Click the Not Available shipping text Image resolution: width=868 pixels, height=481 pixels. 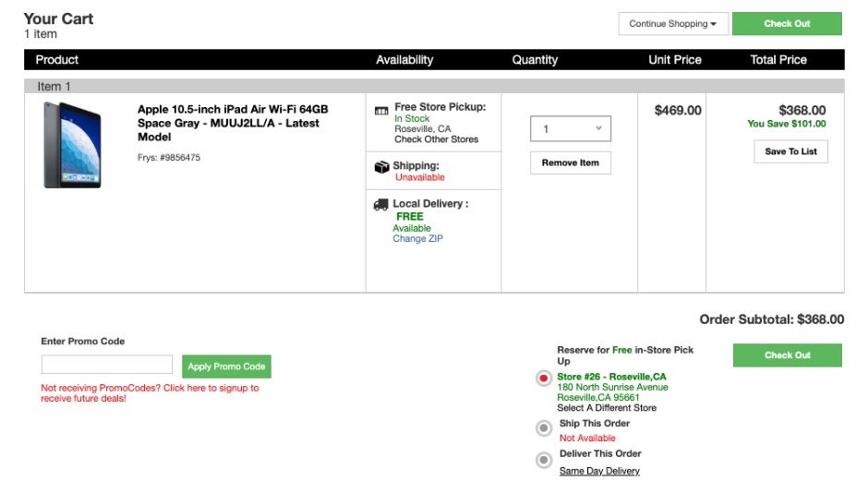click(587, 439)
